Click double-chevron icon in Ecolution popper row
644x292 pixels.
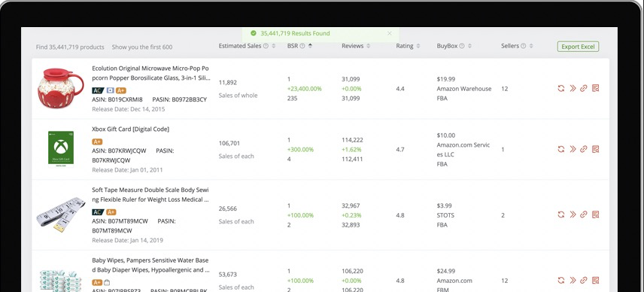click(x=573, y=88)
